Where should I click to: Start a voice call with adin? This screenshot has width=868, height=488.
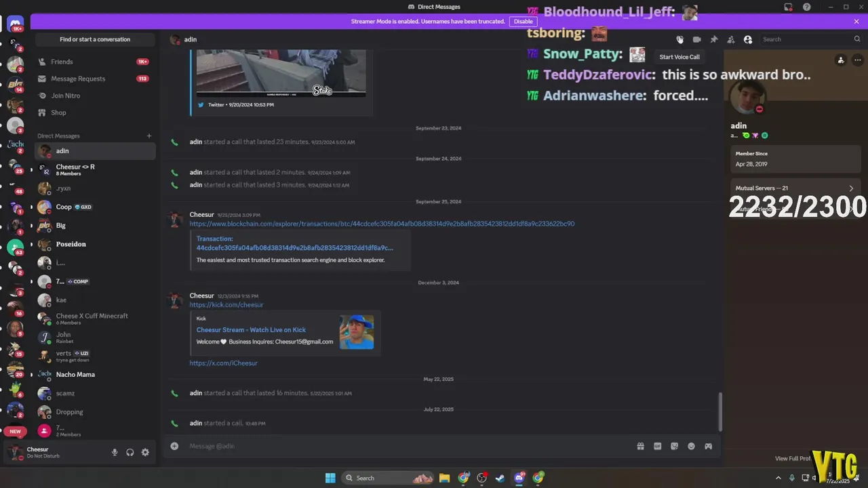click(679, 39)
